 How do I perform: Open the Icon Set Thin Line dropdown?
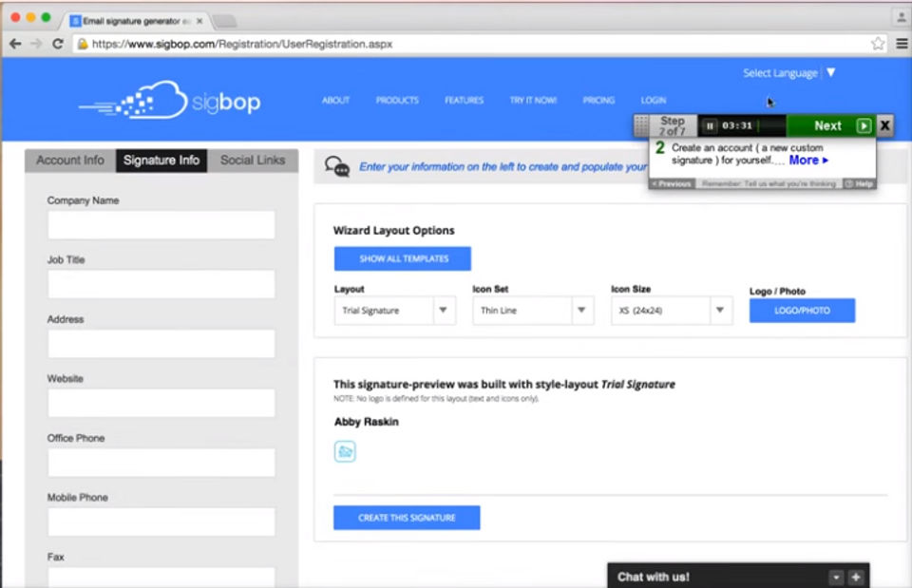pyautogui.click(x=533, y=310)
